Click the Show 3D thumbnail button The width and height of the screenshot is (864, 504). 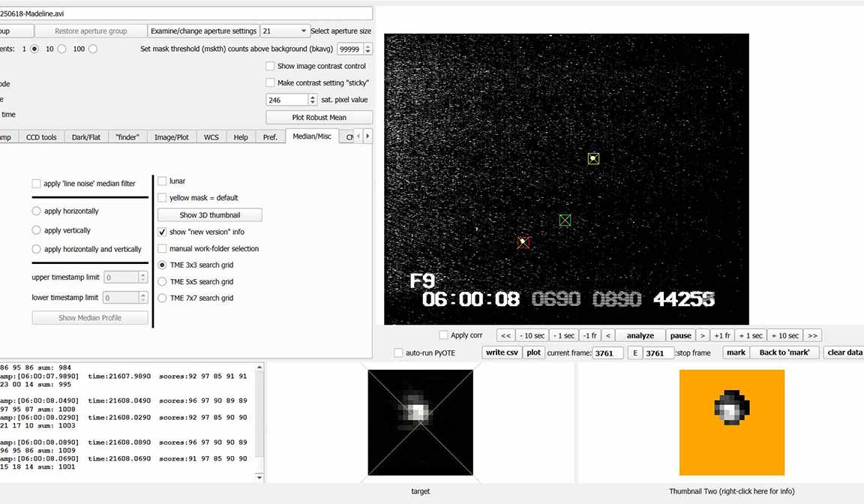[210, 215]
